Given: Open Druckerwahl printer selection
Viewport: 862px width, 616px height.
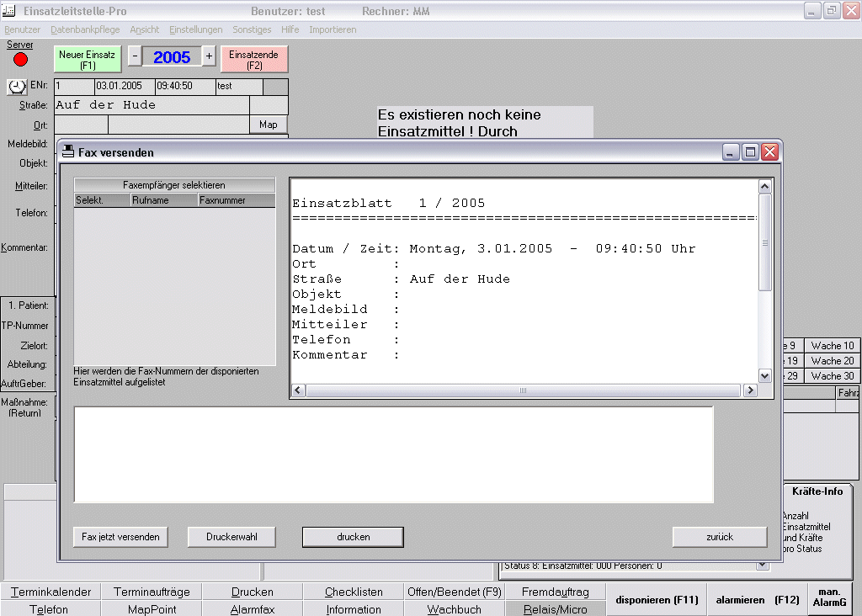Looking at the screenshot, I should click(x=231, y=537).
